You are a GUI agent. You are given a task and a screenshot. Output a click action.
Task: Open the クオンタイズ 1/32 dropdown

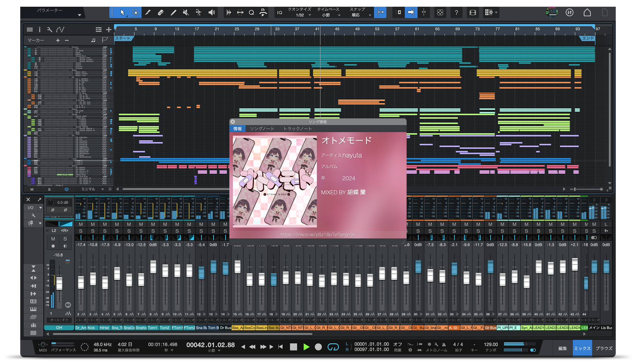pyautogui.click(x=300, y=13)
